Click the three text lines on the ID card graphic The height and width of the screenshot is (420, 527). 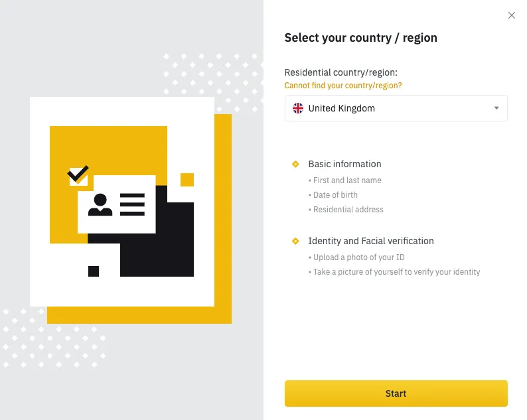coord(132,204)
